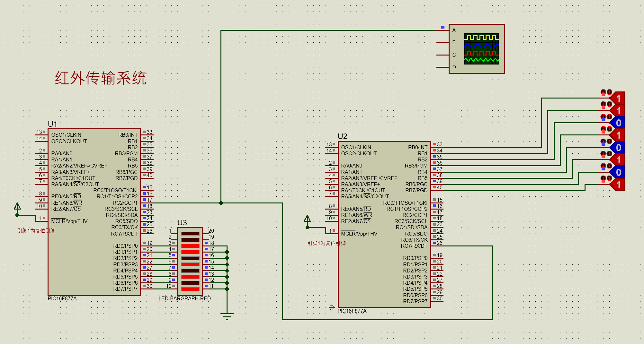Click the oscilloscope waveform display thumbnail
The height and width of the screenshot is (344, 644).
(481, 49)
